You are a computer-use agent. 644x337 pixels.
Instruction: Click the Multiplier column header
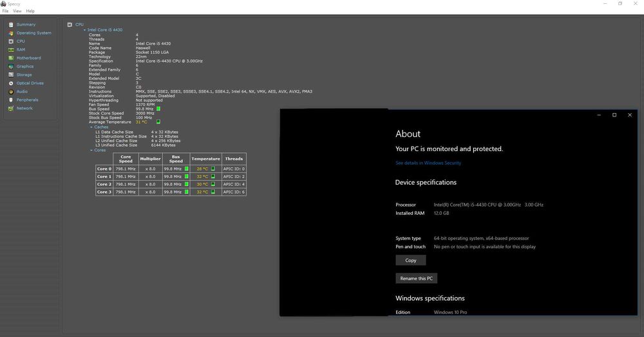click(150, 159)
